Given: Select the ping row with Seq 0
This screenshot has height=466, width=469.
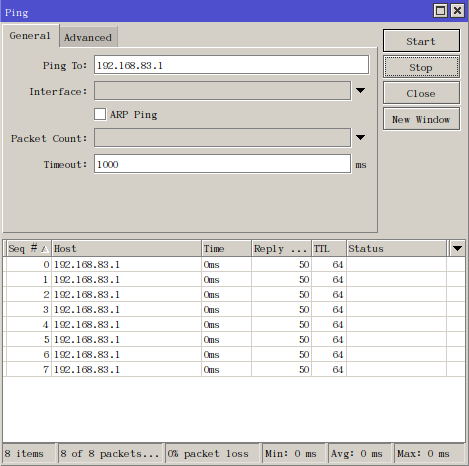Looking at the screenshot, I should click(234, 264).
